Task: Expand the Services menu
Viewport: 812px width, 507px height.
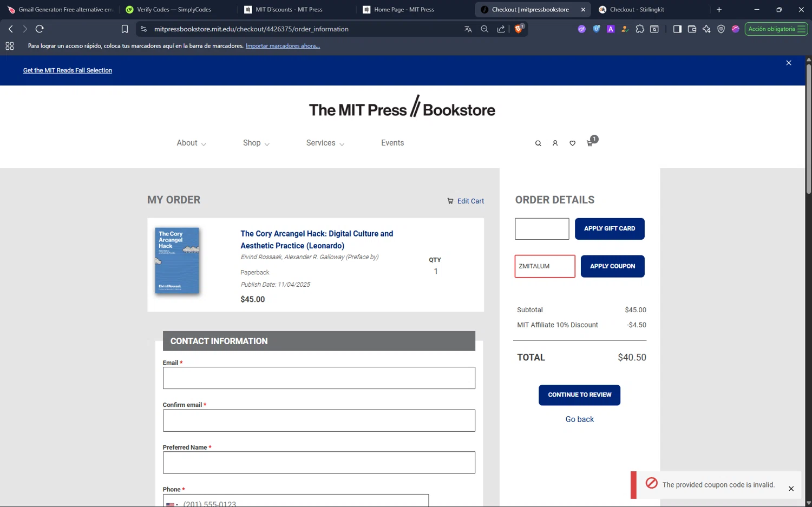Action: (x=325, y=143)
